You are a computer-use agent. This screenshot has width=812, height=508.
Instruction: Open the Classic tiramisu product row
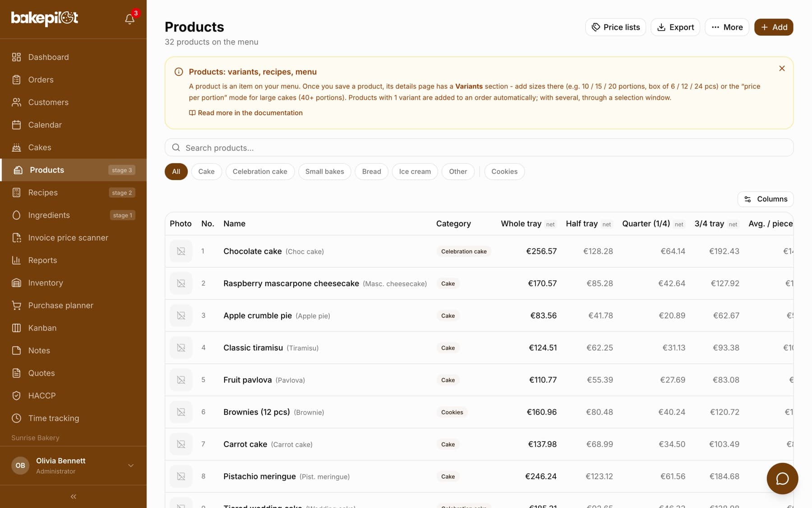pos(479,348)
